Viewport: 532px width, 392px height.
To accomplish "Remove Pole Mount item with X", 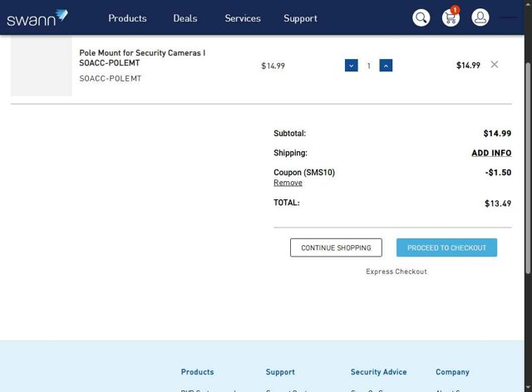I will coord(495,65).
